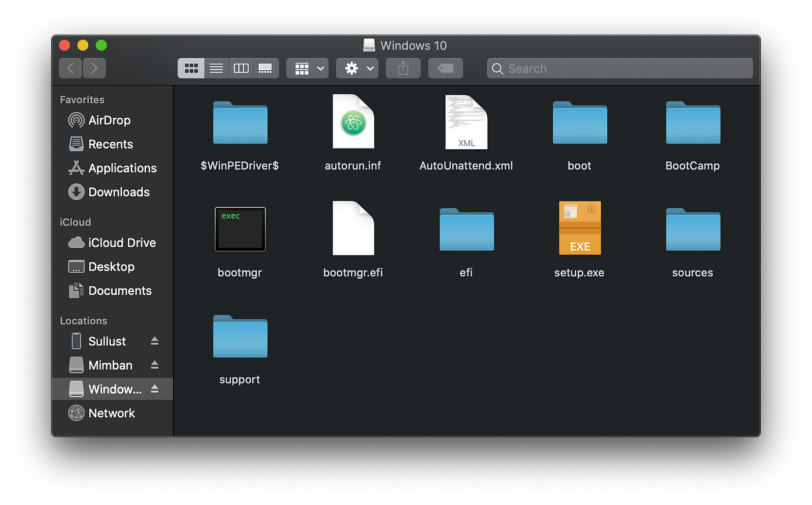This screenshot has height=505, width=812.
Task: Select the autorun.inf file icon
Action: pyautogui.click(x=353, y=121)
